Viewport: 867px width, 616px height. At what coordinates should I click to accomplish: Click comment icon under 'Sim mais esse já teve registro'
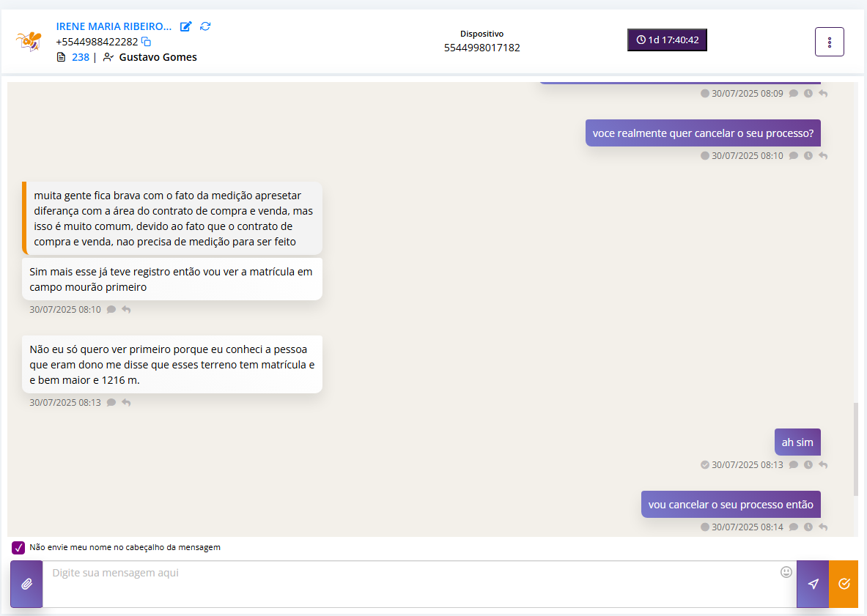tap(111, 309)
